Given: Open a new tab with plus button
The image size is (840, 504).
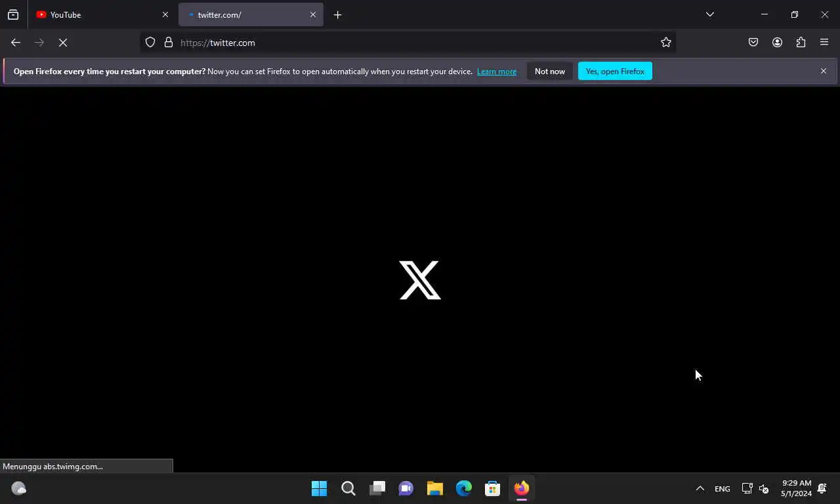Looking at the screenshot, I should 337,14.
